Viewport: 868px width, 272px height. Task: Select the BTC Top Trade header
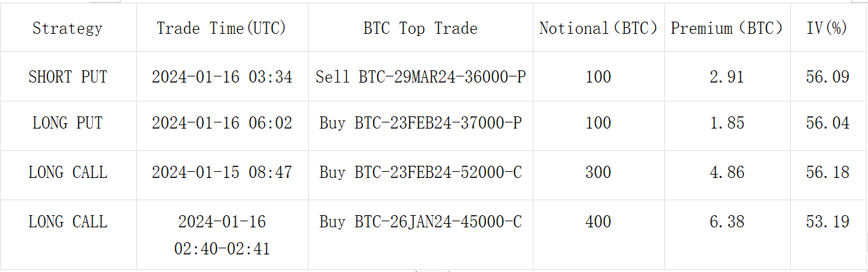click(x=420, y=28)
